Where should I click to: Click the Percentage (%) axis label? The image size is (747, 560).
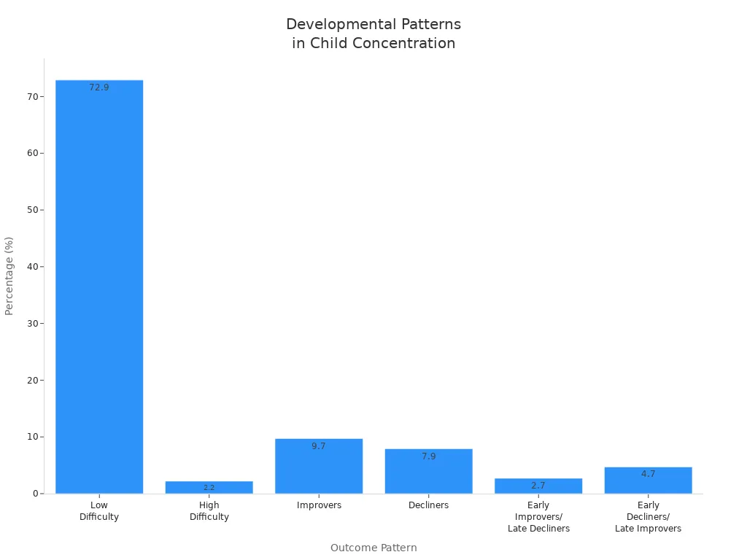(9, 273)
